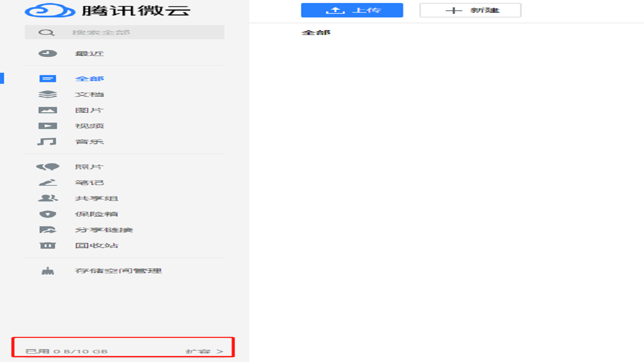Click the broom 存储空间管理 icon
This screenshot has width=644, height=362.
[48, 270]
